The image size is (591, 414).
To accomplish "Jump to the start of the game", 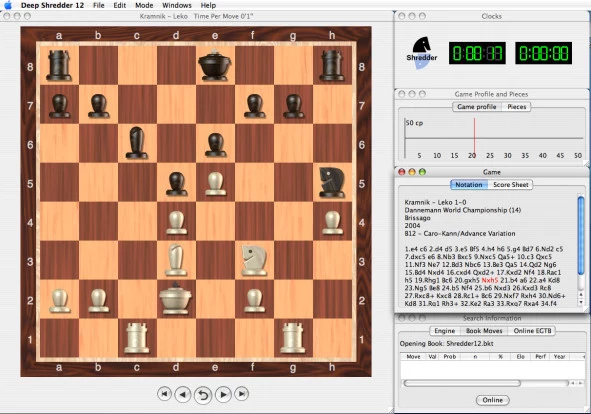I will 164,394.
